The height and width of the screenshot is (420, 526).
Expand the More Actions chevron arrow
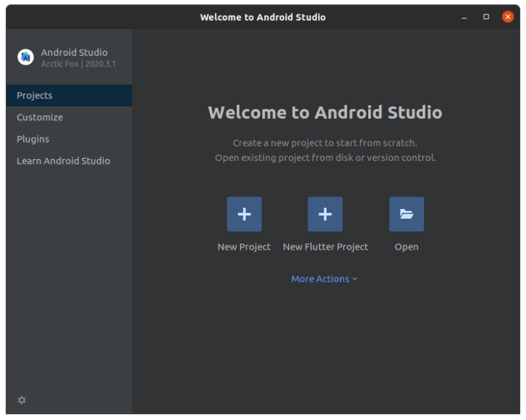355,279
